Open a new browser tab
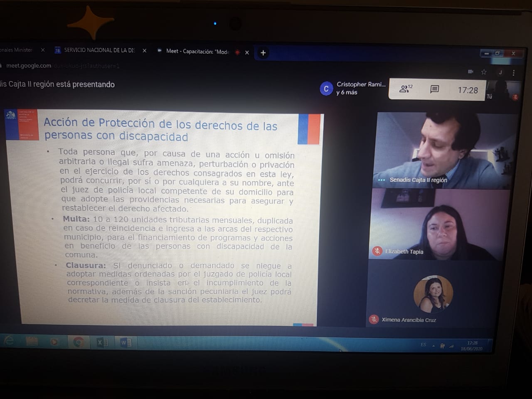Image resolution: width=532 pixels, height=399 pixels. [263, 53]
